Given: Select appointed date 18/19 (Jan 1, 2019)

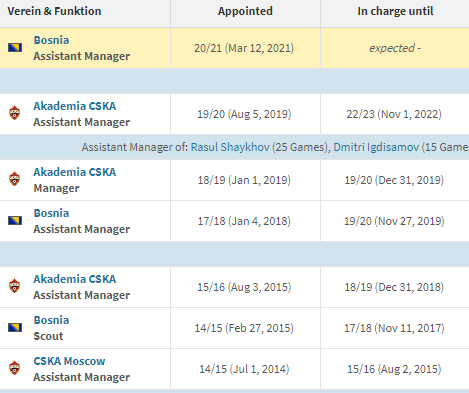Looking at the screenshot, I should (x=244, y=180).
